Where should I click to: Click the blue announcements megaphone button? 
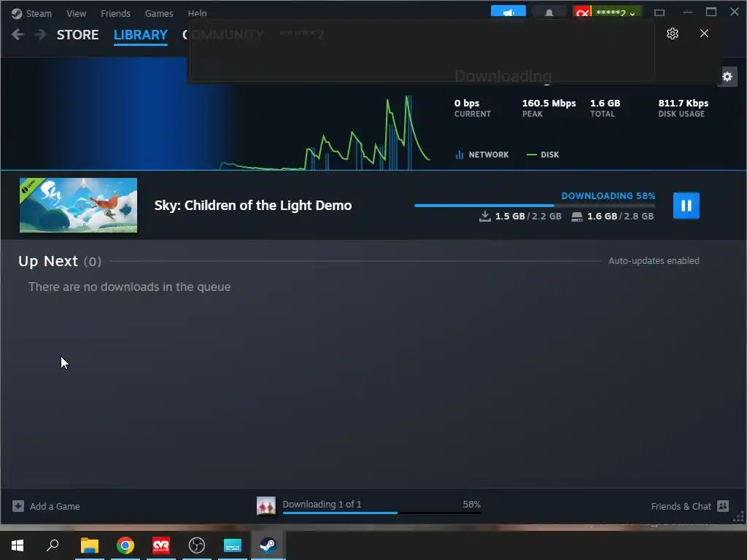pyautogui.click(x=508, y=12)
